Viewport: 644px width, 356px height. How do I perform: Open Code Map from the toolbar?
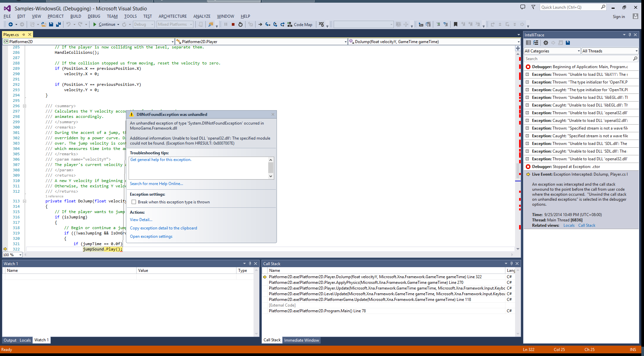[300, 24]
